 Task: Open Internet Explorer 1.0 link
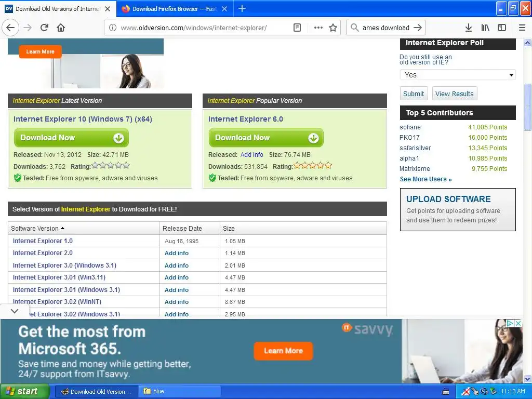click(43, 241)
